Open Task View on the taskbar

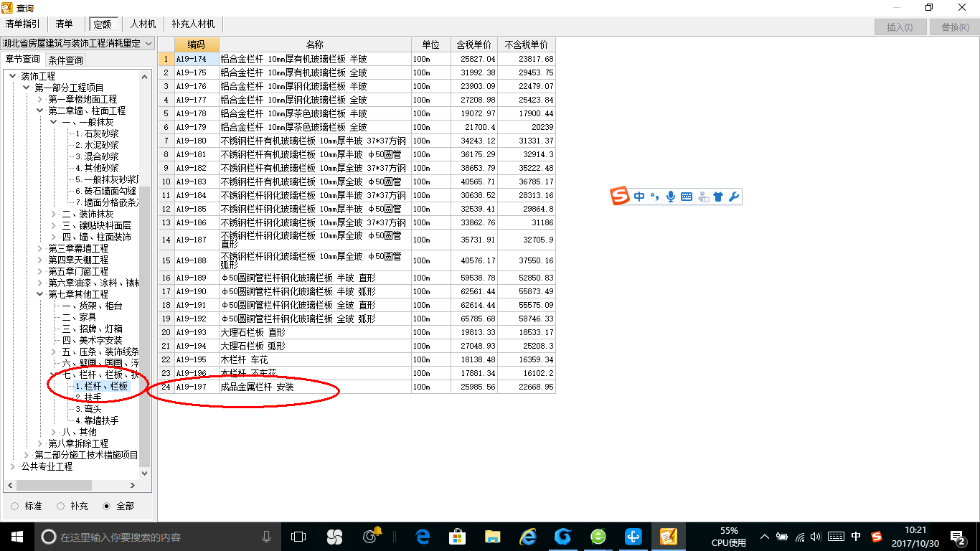tap(298, 537)
